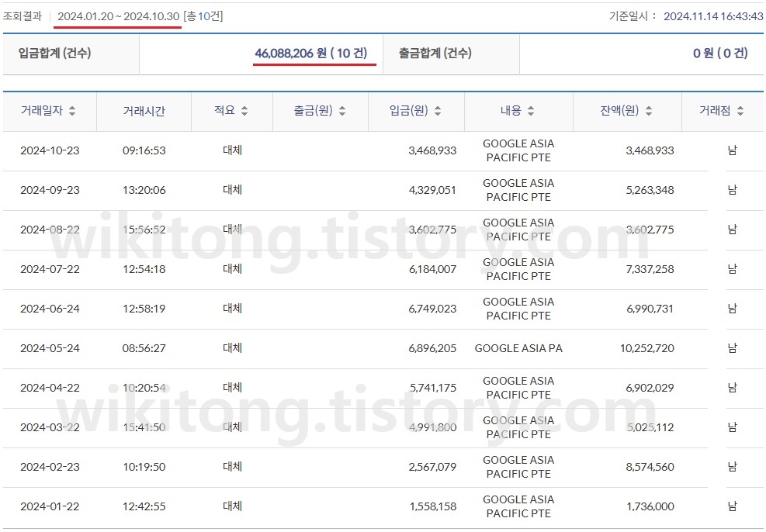Click the 거래시간 sort arrows icon

pos(172,111)
